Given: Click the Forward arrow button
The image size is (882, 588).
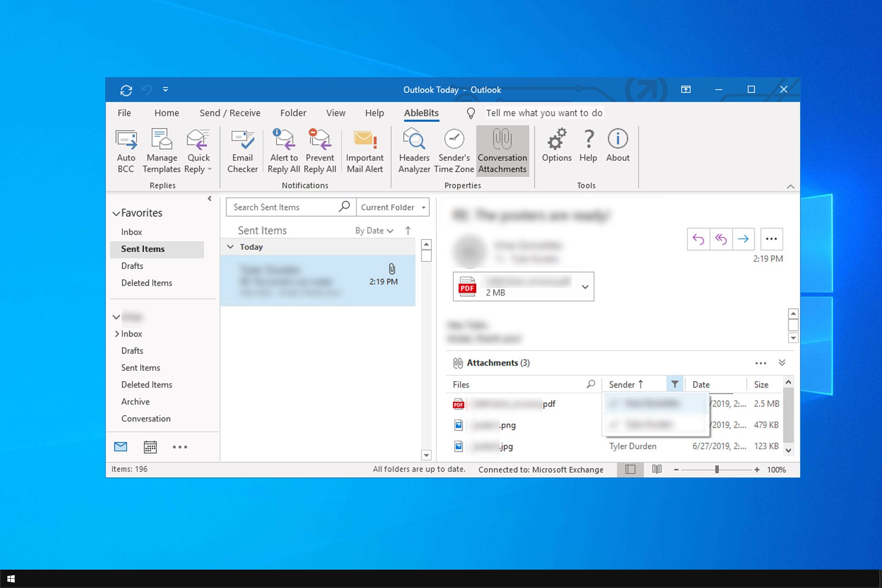Looking at the screenshot, I should [743, 239].
